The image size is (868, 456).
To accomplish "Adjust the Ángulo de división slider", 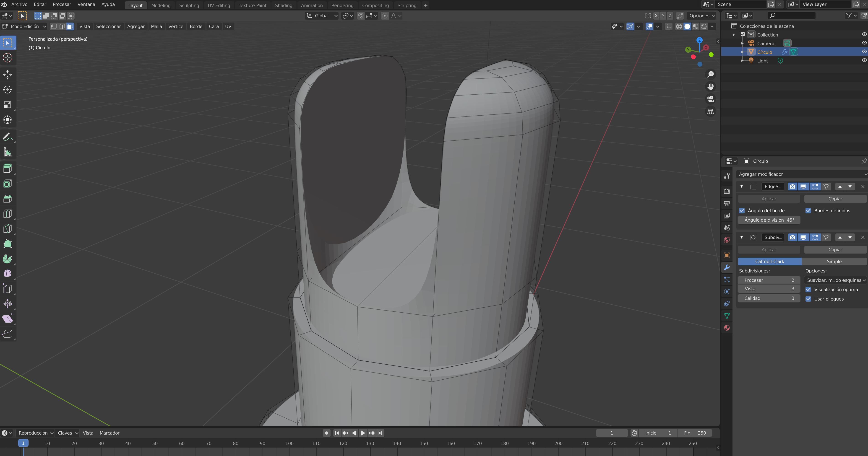I will coord(769,220).
